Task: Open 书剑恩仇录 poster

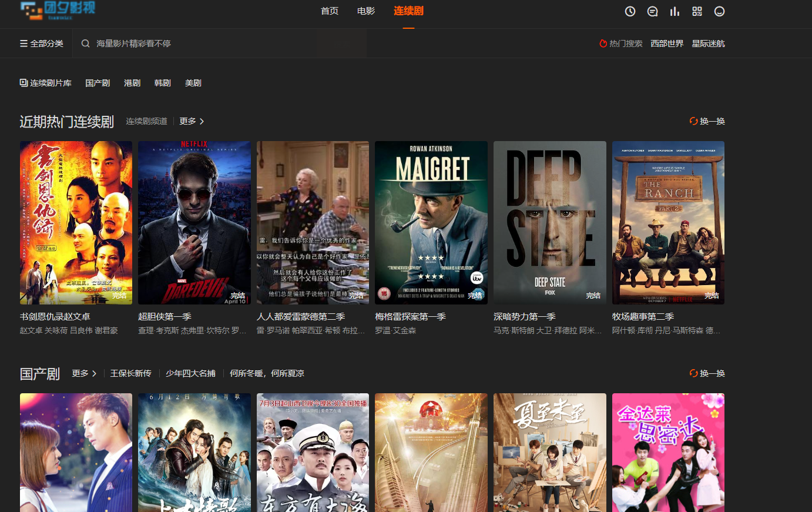Action: (x=76, y=223)
